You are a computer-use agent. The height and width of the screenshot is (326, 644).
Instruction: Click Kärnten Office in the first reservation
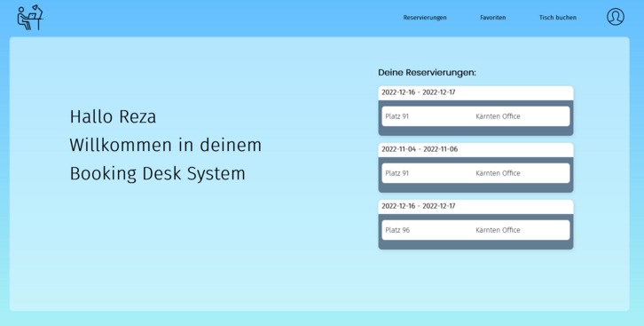tap(498, 116)
